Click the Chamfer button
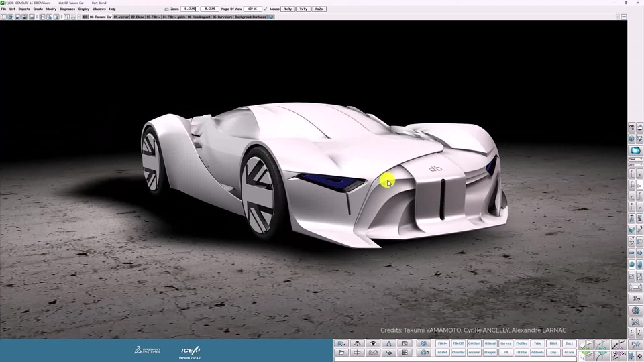This screenshot has width=644, height=362. 458,352
